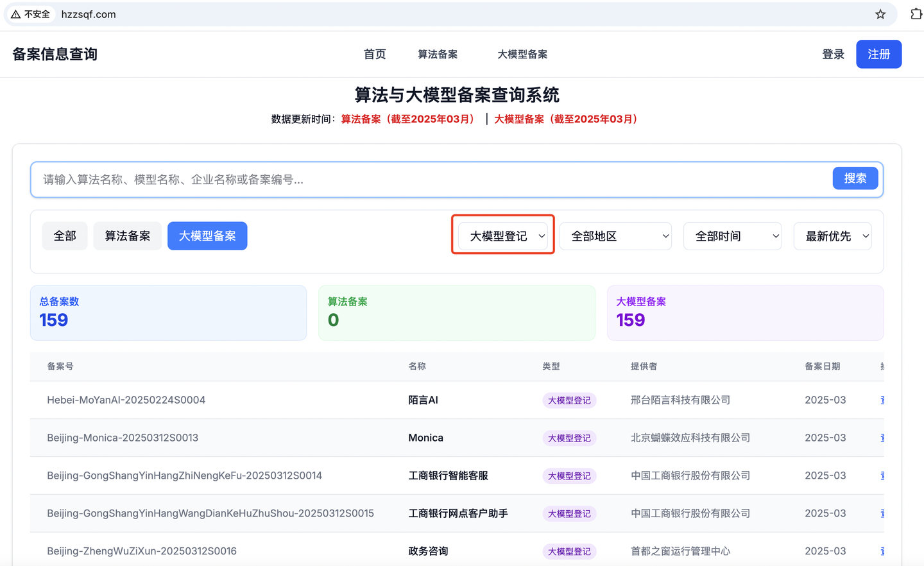The height and width of the screenshot is (566, 924).
Task: Click the 提供者 column header
Action: tap(644, 366)
